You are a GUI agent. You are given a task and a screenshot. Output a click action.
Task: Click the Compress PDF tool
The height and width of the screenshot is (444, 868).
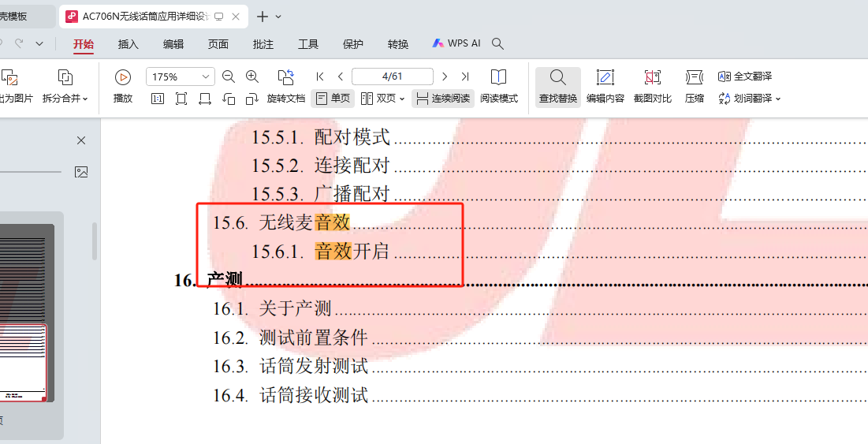(x=695, y=87)
